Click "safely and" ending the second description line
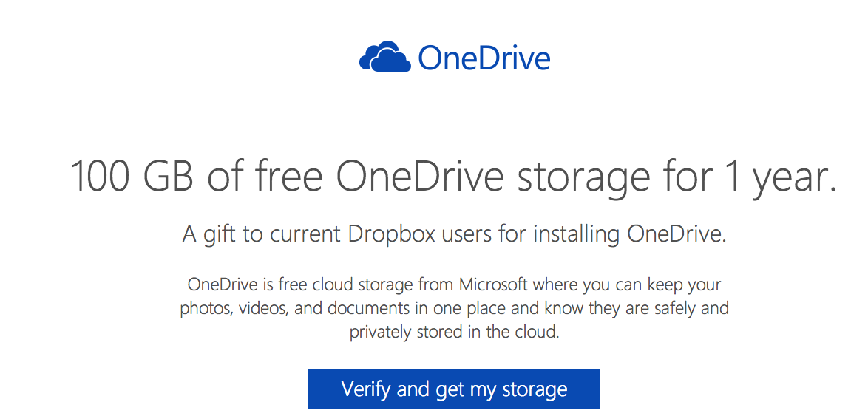The height and width of the screenshot is (419, 868). [x=689, y=308]
